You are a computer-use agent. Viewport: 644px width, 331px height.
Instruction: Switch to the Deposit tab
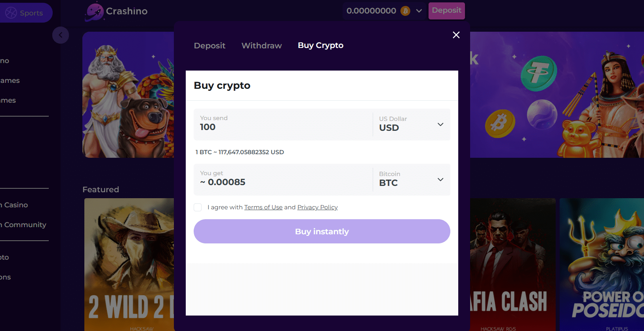tap(210, 46)
